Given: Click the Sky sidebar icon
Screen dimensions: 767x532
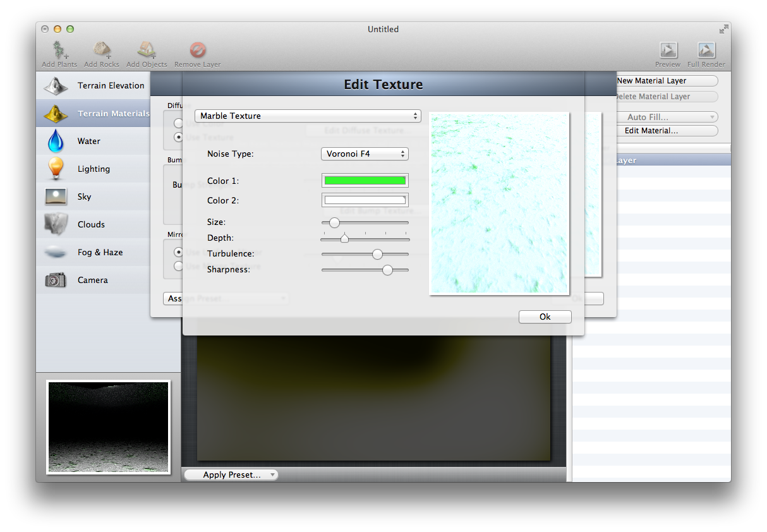Looking at the screenshot, I should [x=56, y=196].
